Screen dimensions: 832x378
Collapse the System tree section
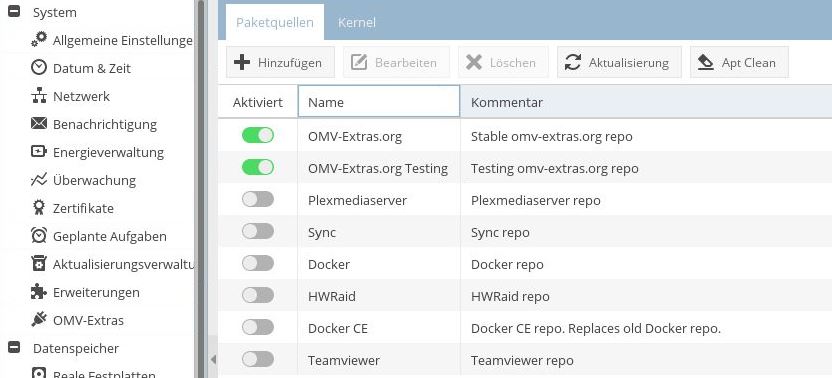14,12
